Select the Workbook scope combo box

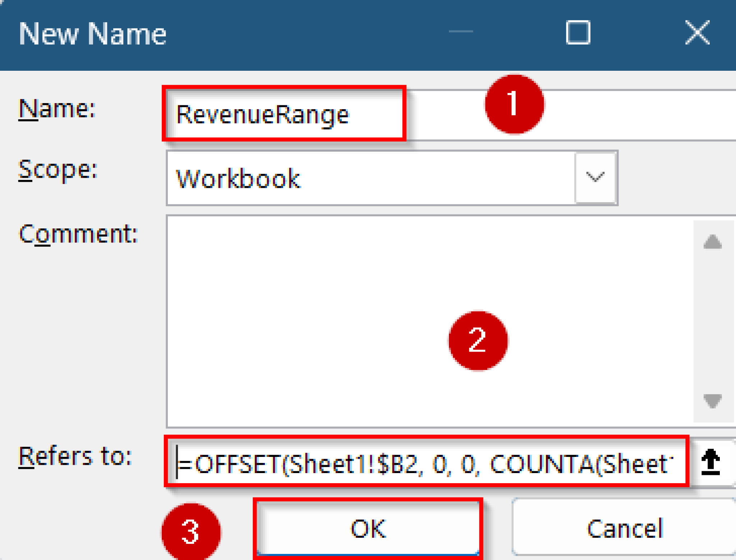(370, 179)
